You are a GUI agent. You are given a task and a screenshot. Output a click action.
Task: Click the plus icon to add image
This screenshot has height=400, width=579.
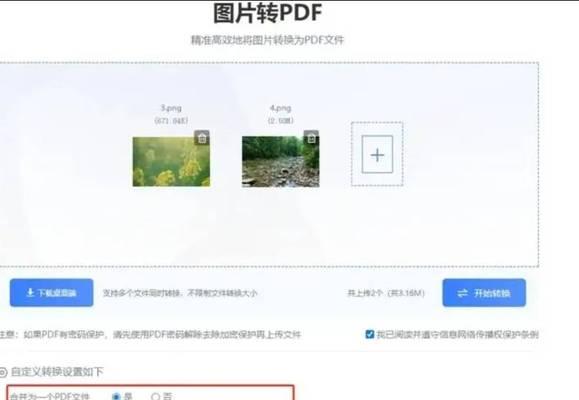tap(377, 154)
